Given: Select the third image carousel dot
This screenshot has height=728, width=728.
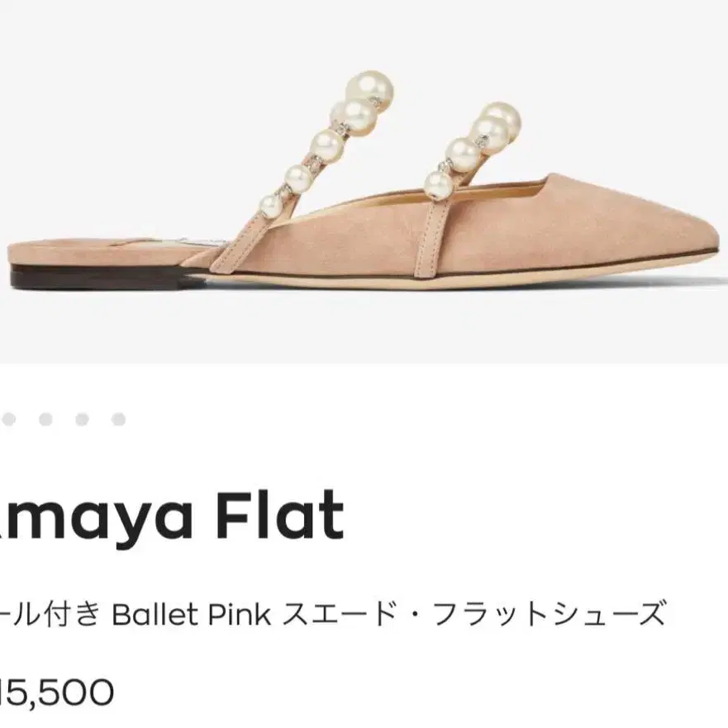Looking at the screenshot, I should point(82,419).
